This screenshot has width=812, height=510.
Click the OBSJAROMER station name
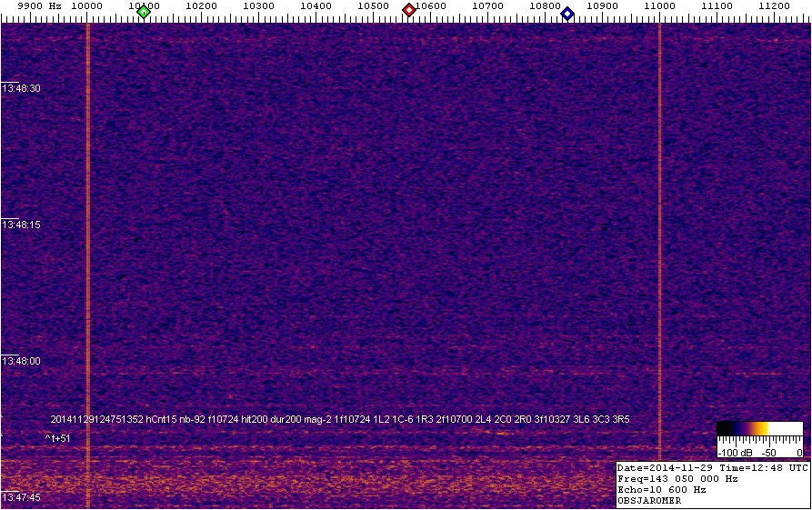[x=650, y=501]
